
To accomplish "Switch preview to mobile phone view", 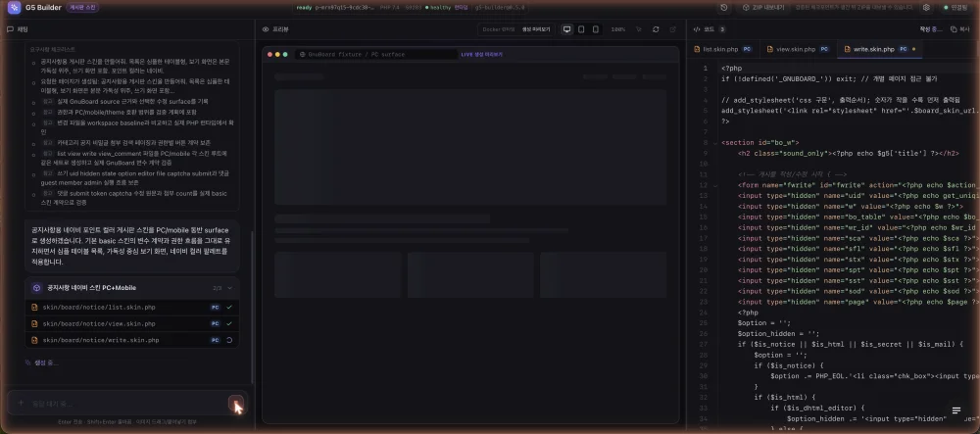I will tap(596, 29).
